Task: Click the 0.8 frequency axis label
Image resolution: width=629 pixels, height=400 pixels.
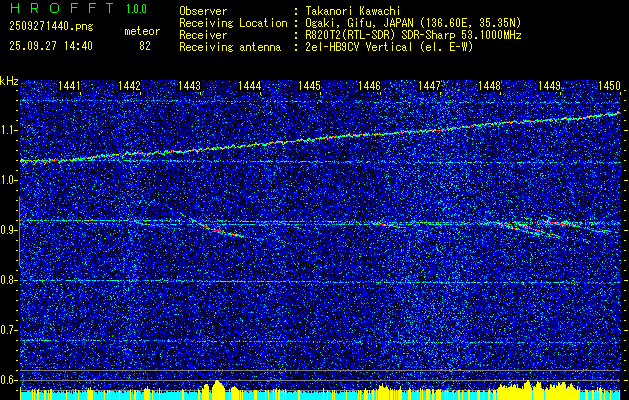Action: pos(9,280)
